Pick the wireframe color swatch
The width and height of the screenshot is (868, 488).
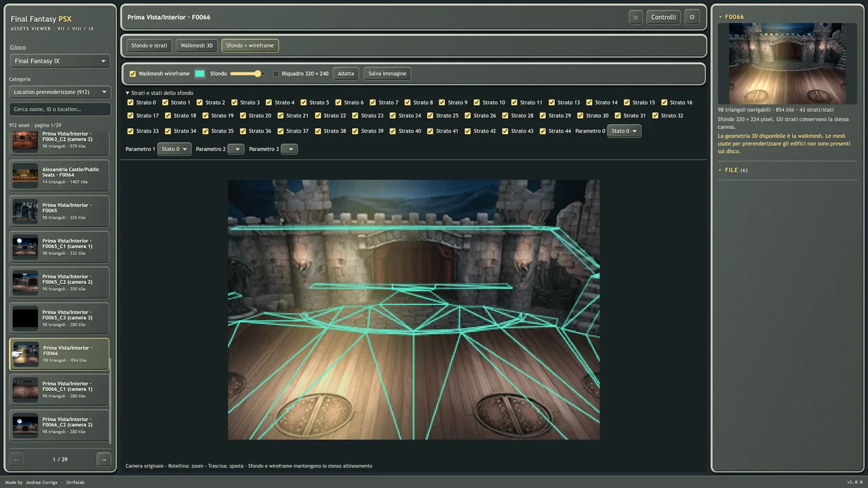200,74
